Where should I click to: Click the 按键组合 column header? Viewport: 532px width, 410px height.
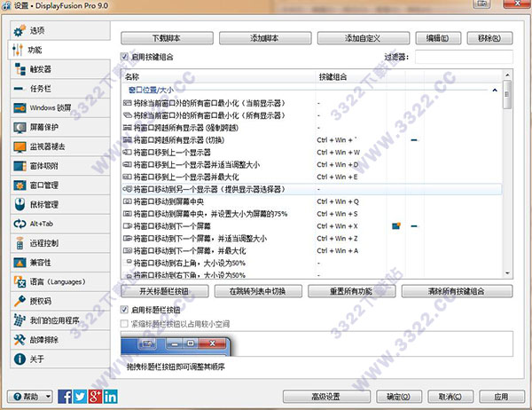coord(351,77)
